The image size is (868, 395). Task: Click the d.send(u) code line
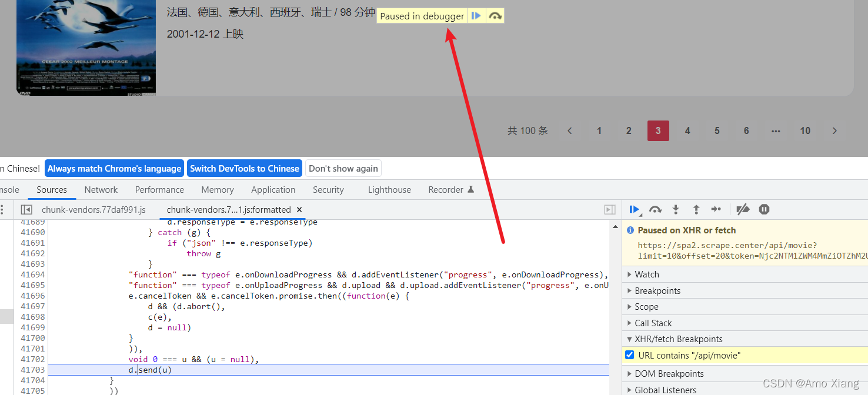(x=150, y=370)
